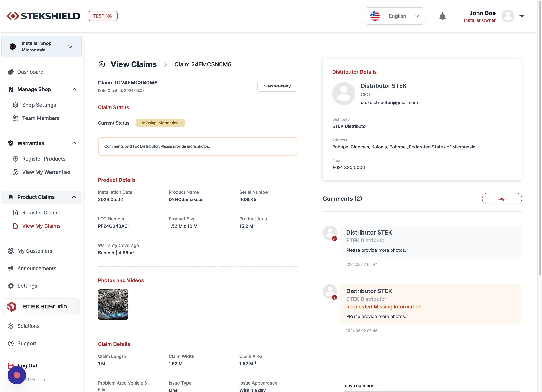The height and width of the screenshot is (392, 542).
Task: Click the LOT number PF24G04BAC1
Action: point(114,226)
